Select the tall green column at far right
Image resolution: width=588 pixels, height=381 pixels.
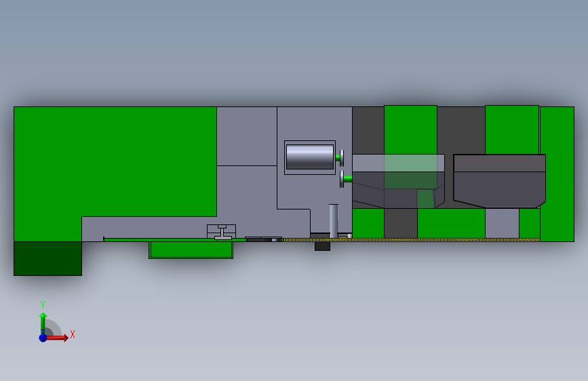(557, 174)
